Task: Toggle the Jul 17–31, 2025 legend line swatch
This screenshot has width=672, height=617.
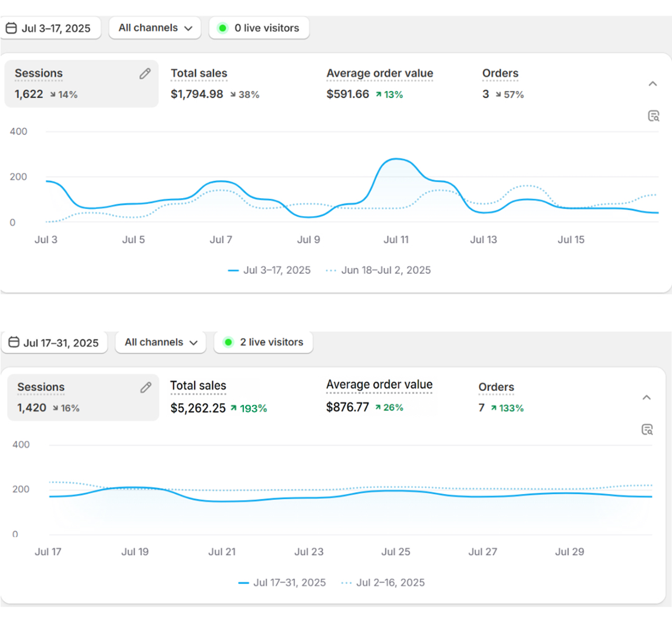Action: [243, 583]
